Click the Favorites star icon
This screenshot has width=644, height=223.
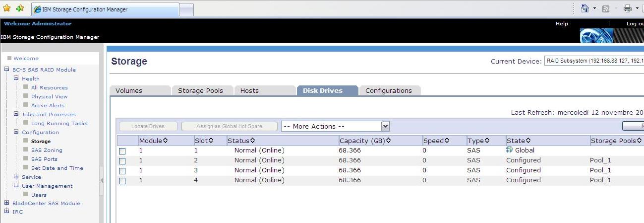[x=6, y=8]
